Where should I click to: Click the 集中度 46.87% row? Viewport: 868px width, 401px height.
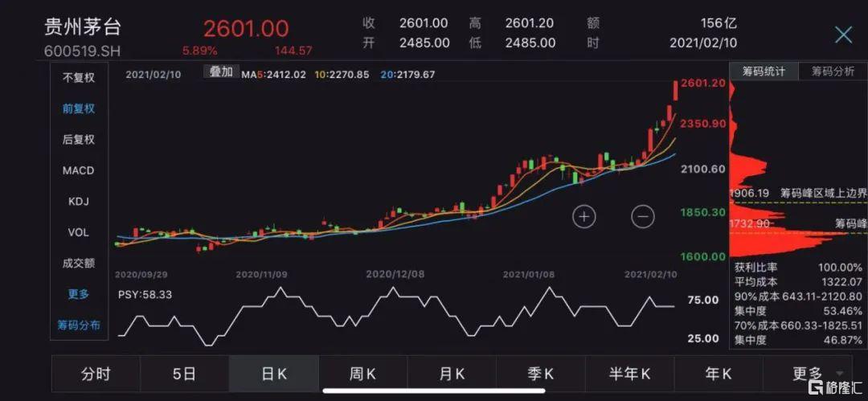tap(798, 340)
